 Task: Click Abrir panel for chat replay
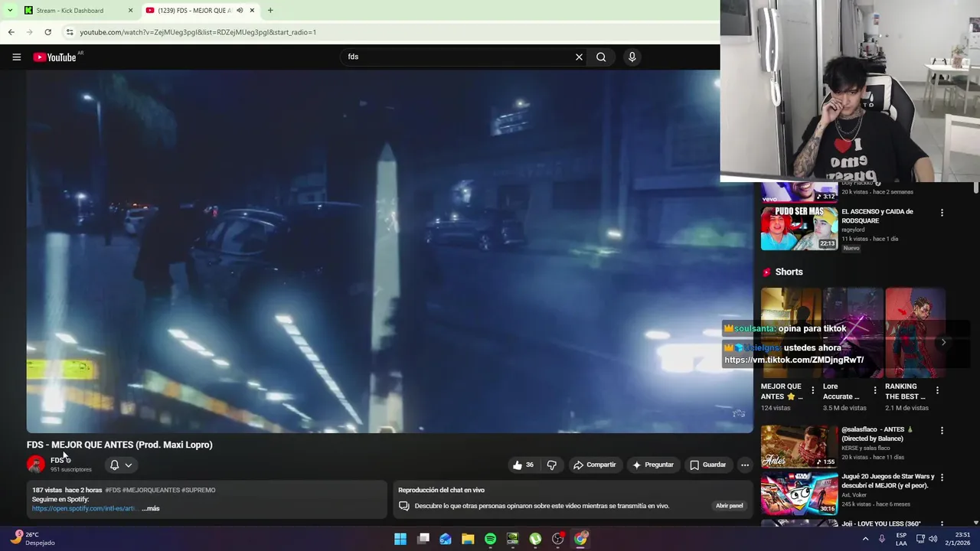tap(730, 506)
